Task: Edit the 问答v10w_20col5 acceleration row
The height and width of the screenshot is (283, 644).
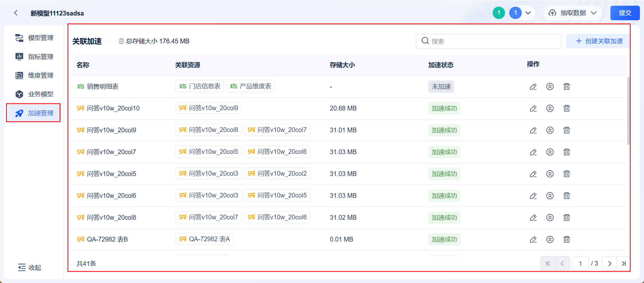Action: [x=533, y=174]
